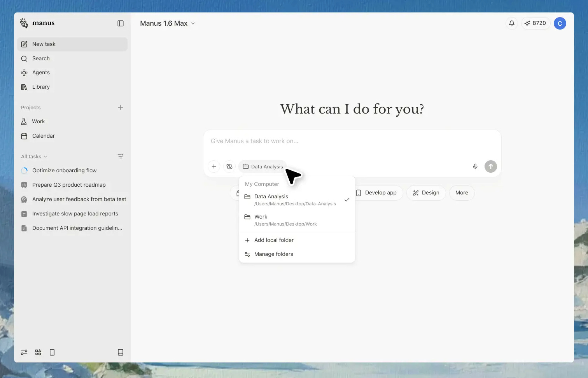
Task: Open Investigate slow page load reports task
Action: tap(72, 213)
